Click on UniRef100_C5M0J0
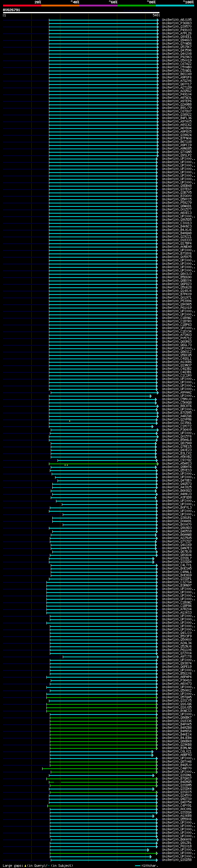 pyautogui.click(x=177, y=399)
